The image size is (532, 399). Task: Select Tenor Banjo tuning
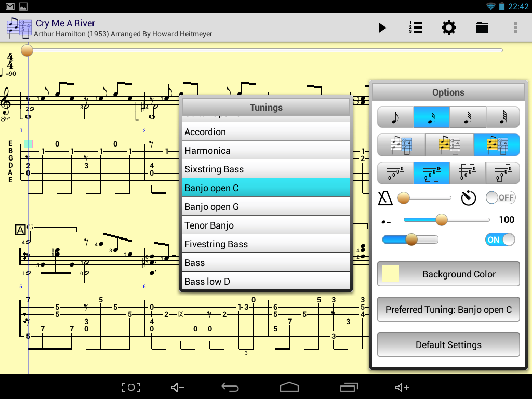[266, 225]
